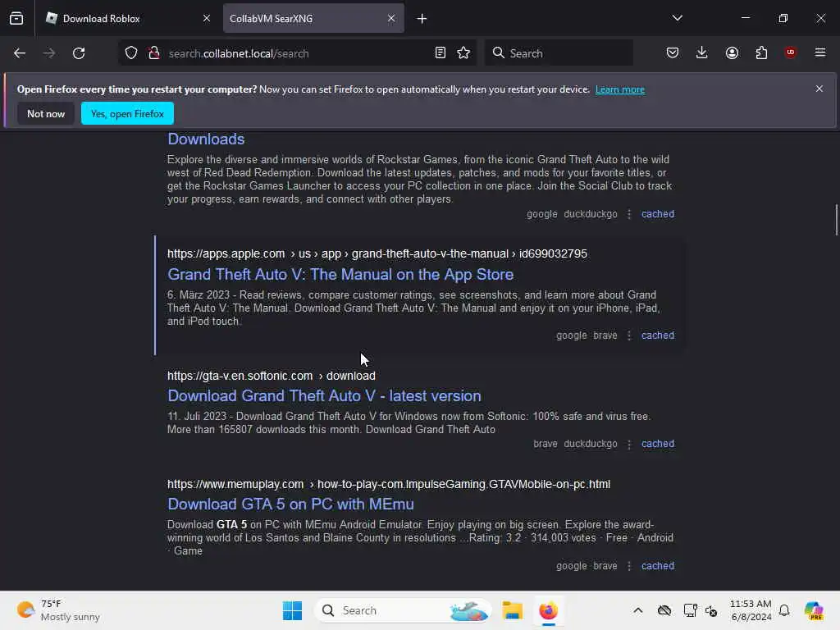Open Firefox View icon in tab bar
Screen dimensions: 840x630
16,18
